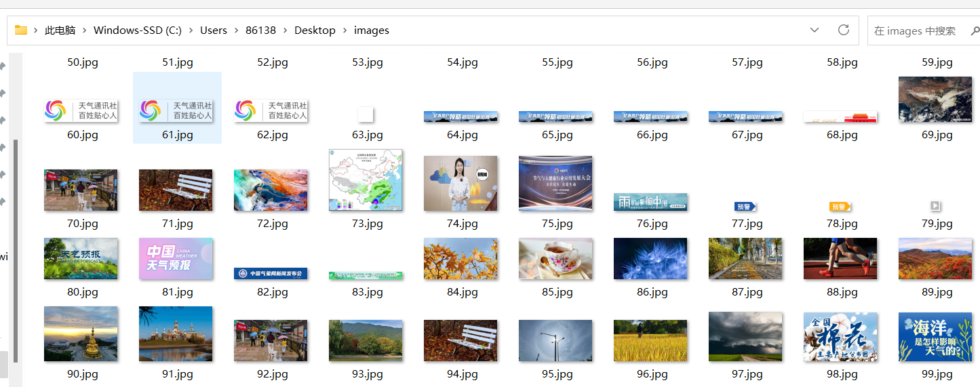
Task: Refresh the images folder view
Action: [x=844, y=30]
